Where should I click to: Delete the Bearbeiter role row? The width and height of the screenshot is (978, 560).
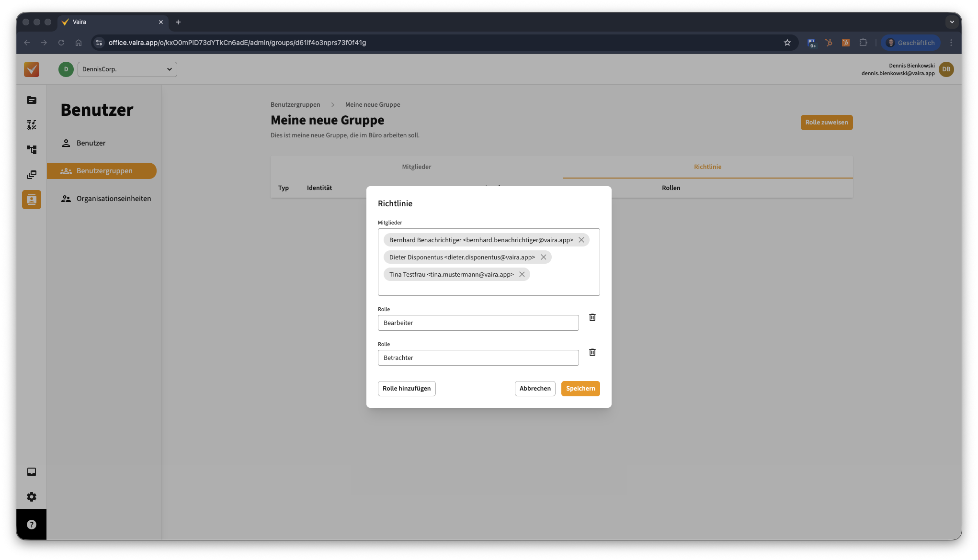pyautogui.click(x=592, y=317)
